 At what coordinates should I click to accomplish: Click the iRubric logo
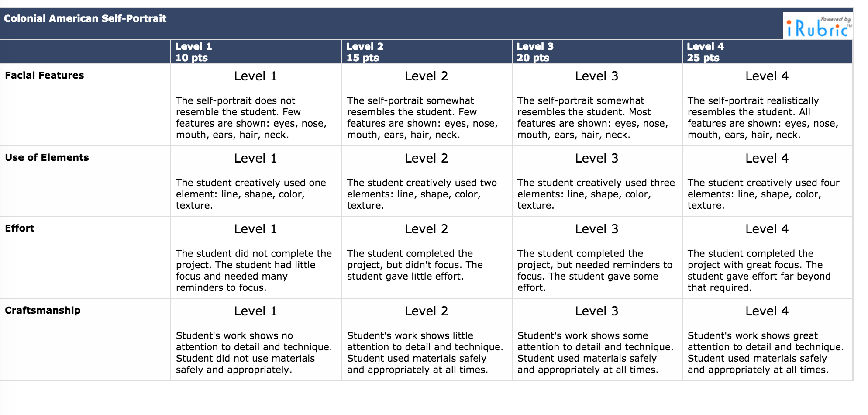coord(817,26)
